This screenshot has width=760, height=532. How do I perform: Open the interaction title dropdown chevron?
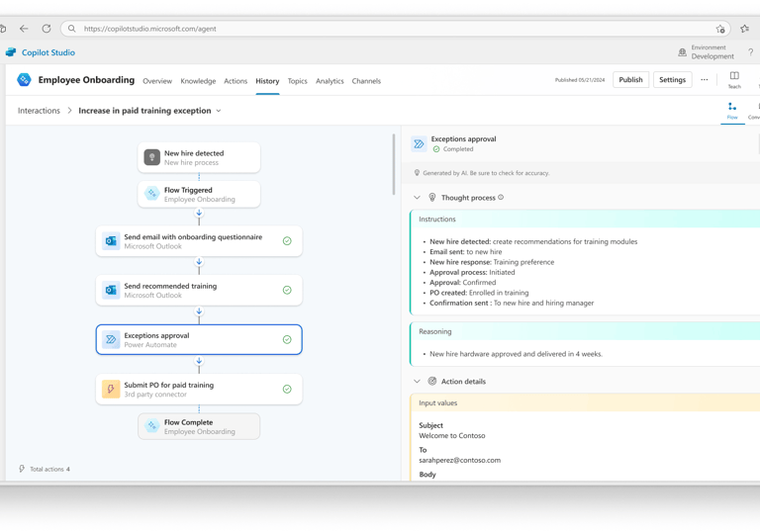click(x=219, y=111)
